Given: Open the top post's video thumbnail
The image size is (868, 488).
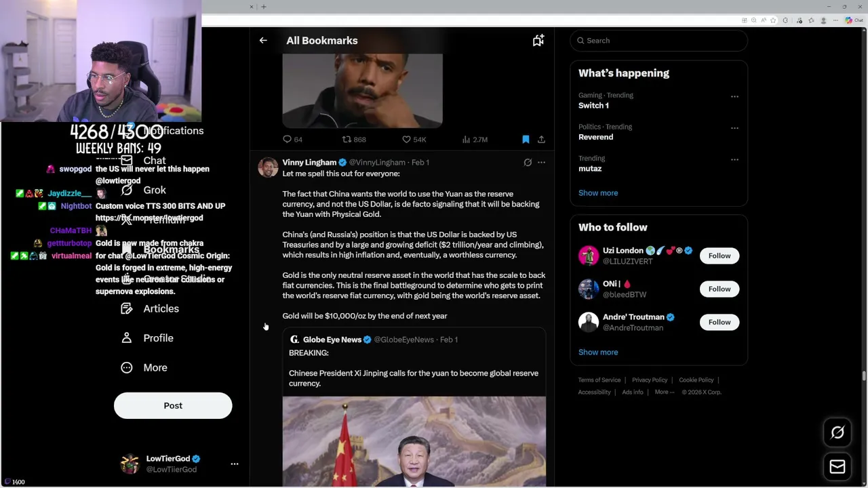Looking at the screenshot, I should (x=362, y=91).
